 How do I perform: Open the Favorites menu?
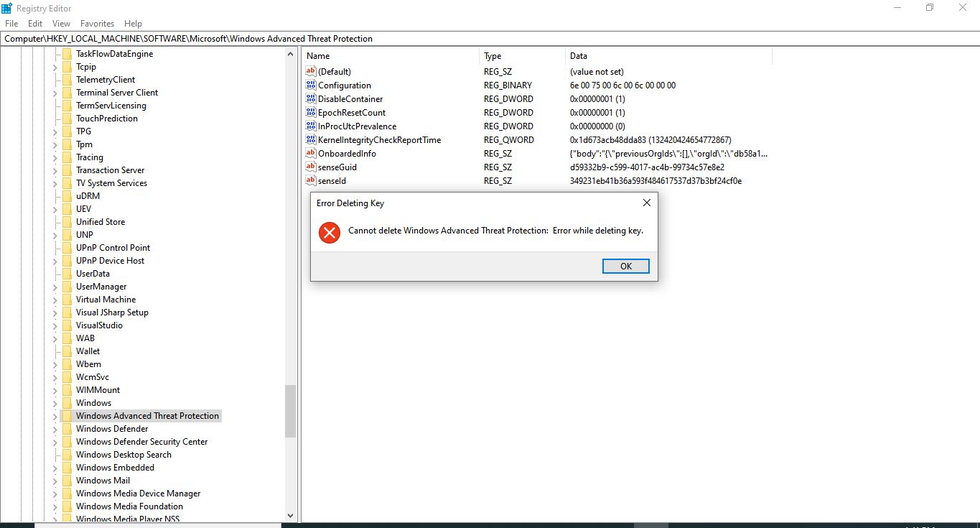tap(97, 23)
